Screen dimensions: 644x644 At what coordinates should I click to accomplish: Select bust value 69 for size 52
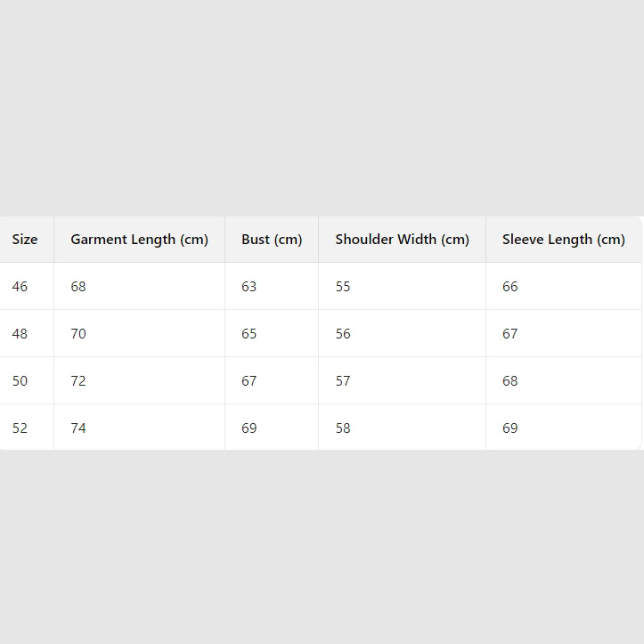[x=249, y=428]
